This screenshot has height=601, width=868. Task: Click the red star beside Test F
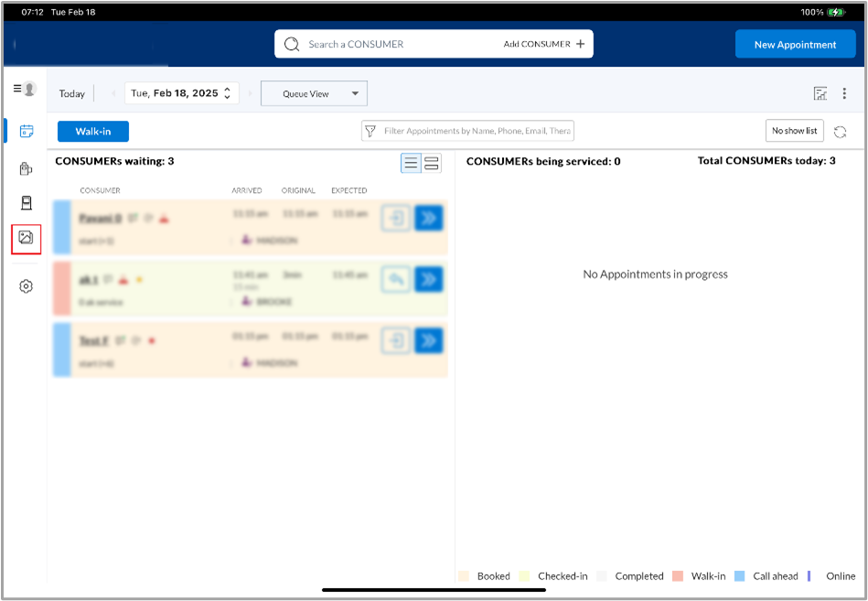152,341
